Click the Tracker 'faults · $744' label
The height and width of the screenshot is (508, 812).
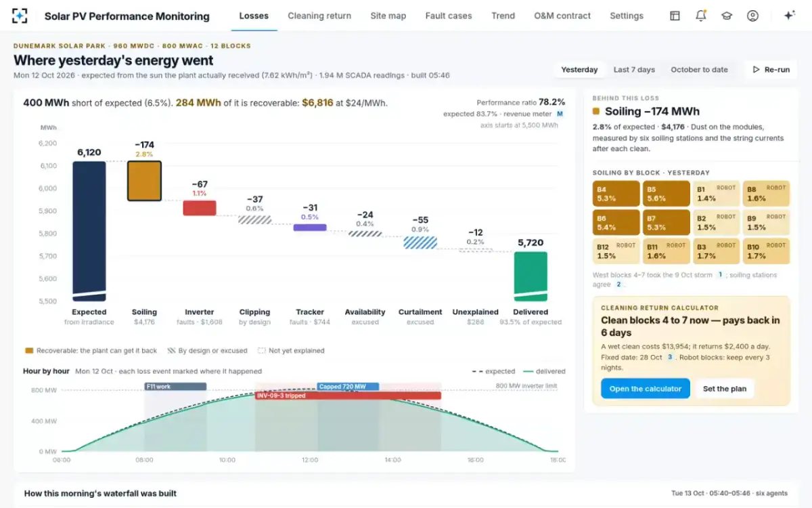310,322
